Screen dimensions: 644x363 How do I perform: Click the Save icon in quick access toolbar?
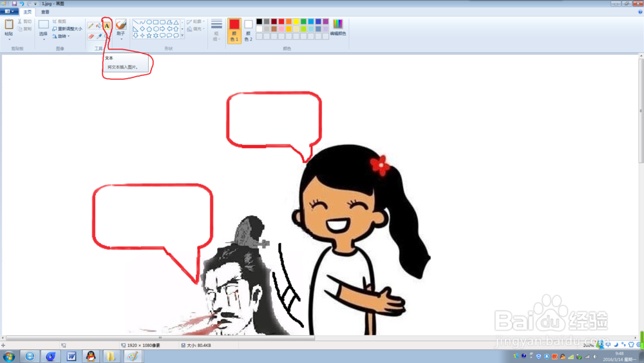(x=14, y=3)
